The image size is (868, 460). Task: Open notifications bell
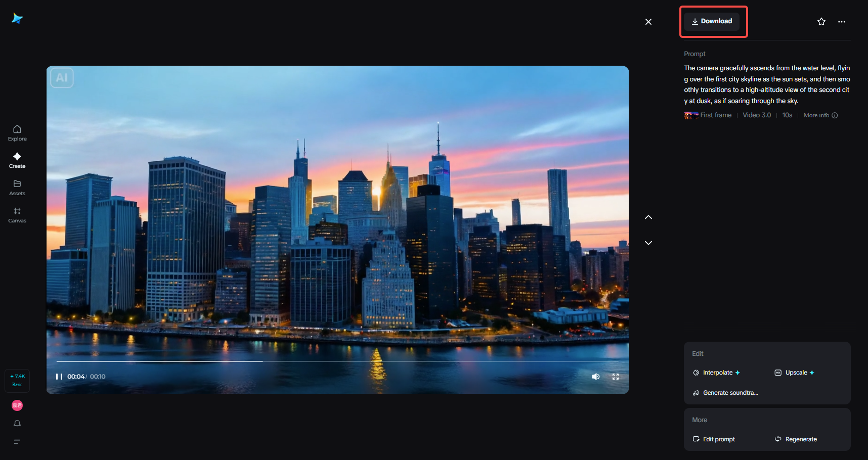(17, 424)
